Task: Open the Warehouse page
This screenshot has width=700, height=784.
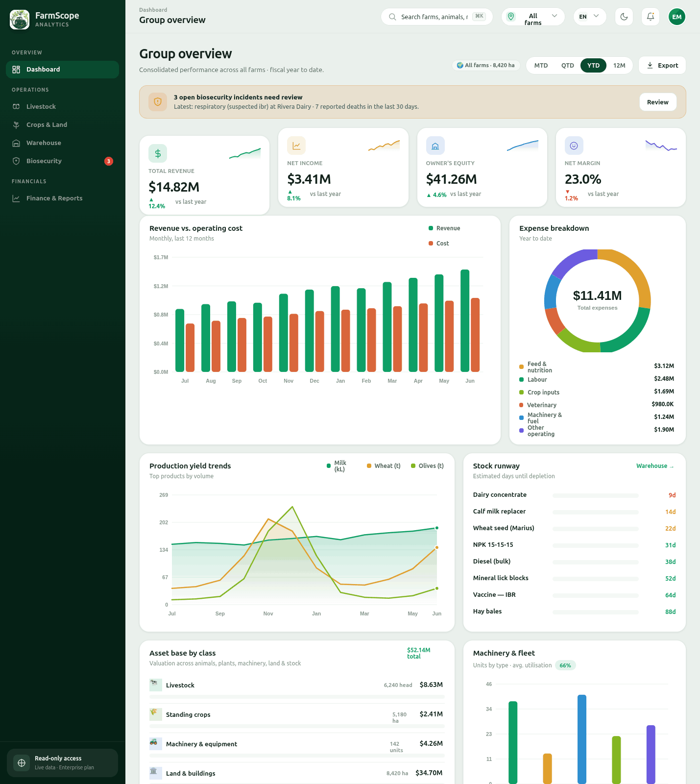Action: point(62,143)
